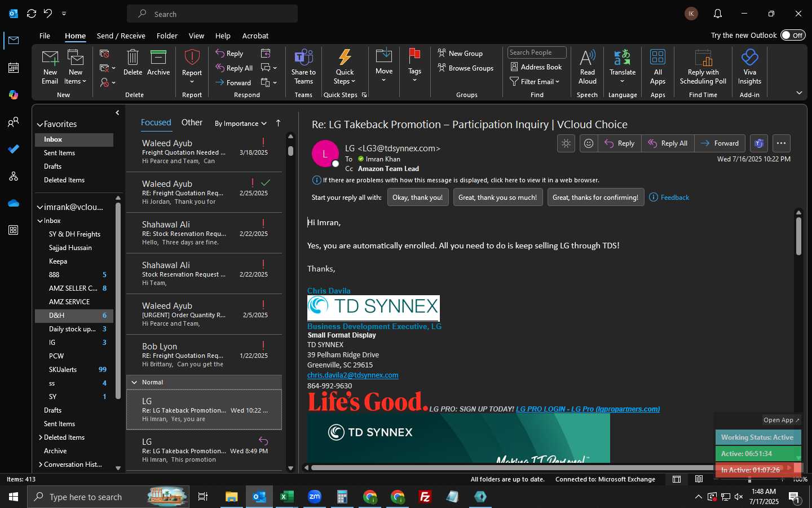Collapse the ribbon with chevron
The height and width of the screenshot is (508, 812).
click(799, 93)
